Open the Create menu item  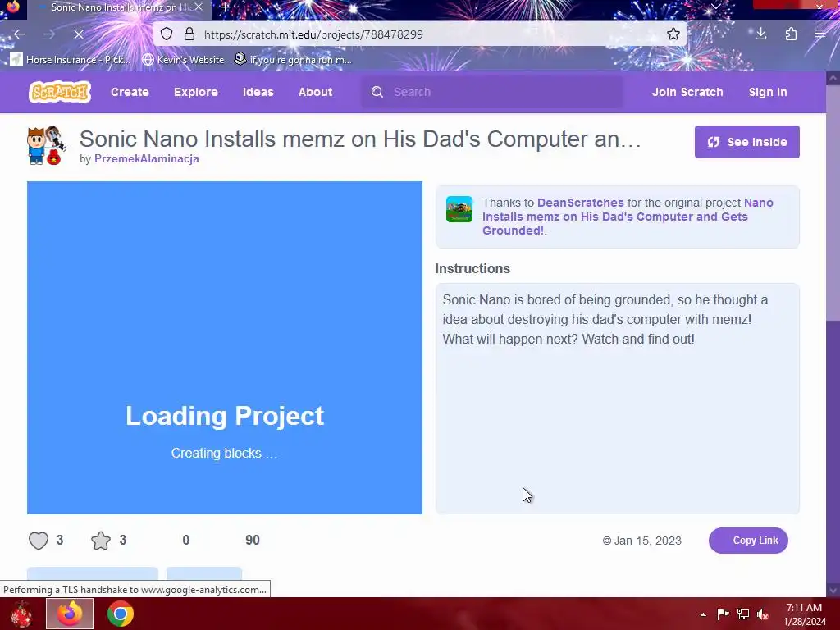[130, 92]
